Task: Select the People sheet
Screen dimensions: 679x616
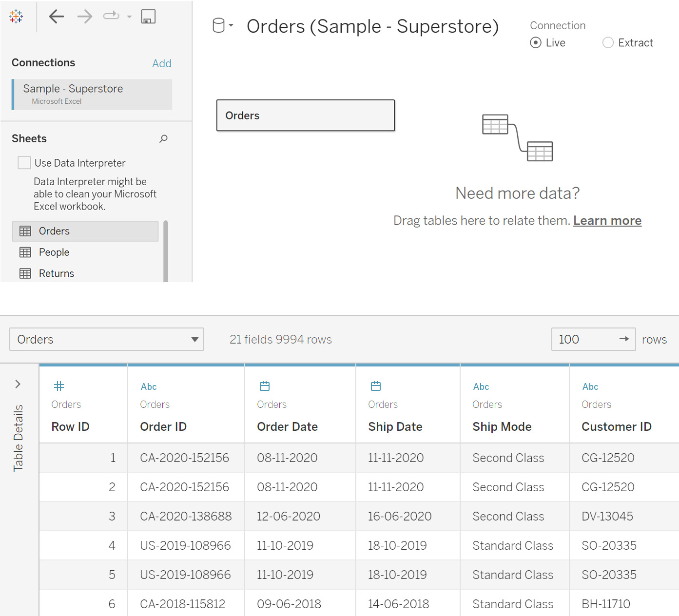Action: (x=85, y=252)
